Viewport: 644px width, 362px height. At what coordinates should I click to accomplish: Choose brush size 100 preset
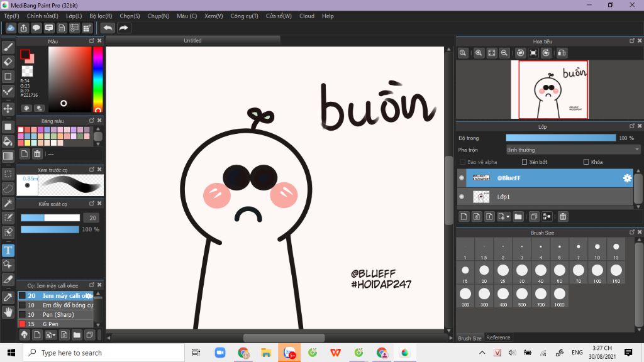[597, 273]
